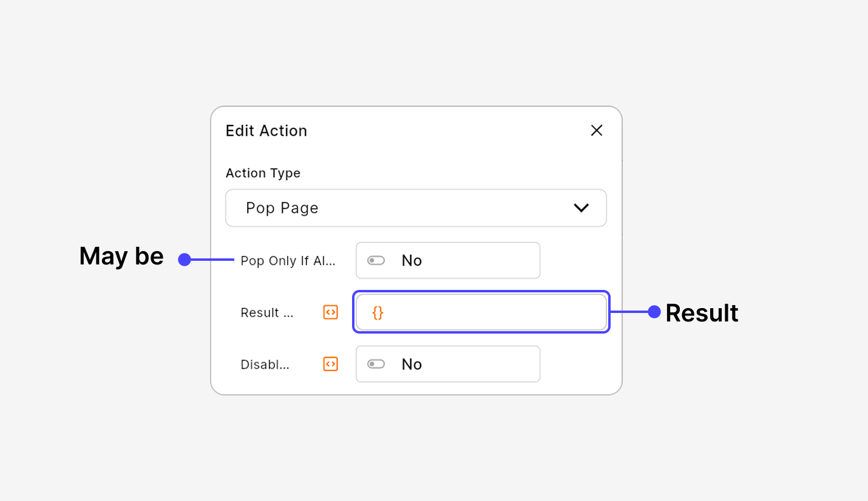Close the Edit Action dialog
Screen dimensions: 868x501
597,130
